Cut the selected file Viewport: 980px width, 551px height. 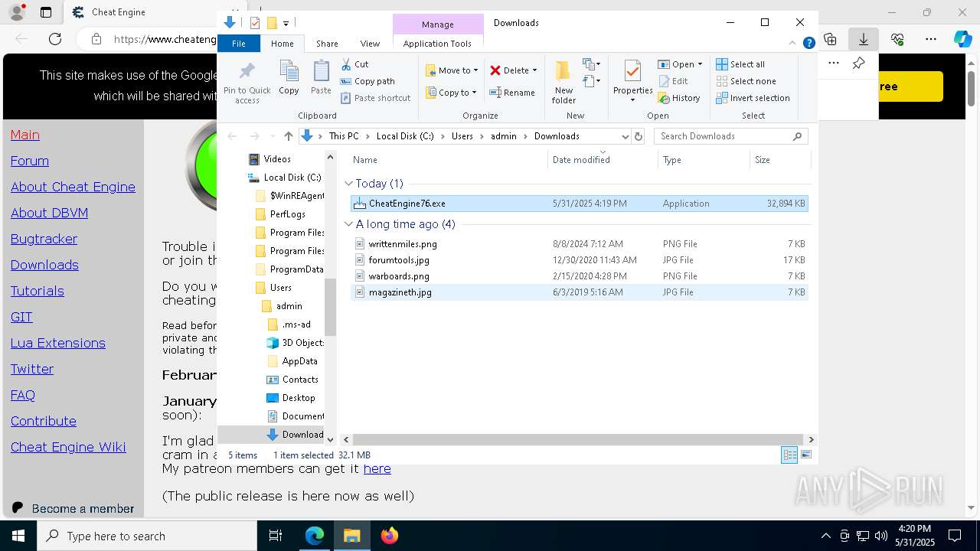[x=354, y=64]
